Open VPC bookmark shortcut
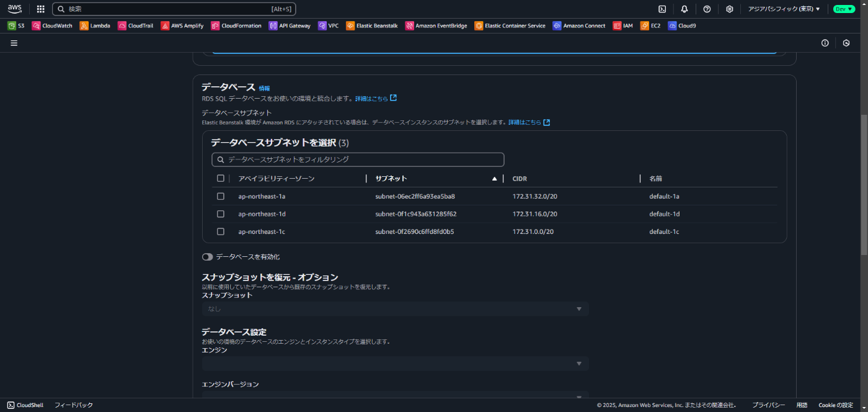This screenshot has height=412, width=868. [329, 26]
